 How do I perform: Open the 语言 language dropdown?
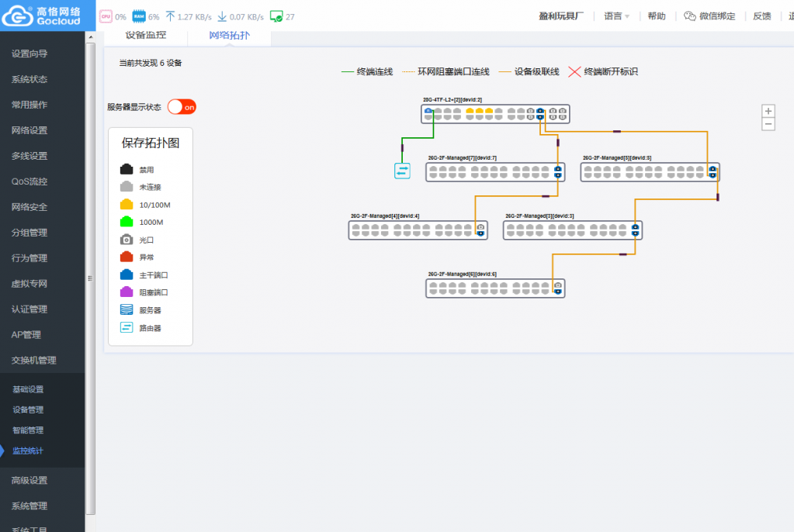616,16
